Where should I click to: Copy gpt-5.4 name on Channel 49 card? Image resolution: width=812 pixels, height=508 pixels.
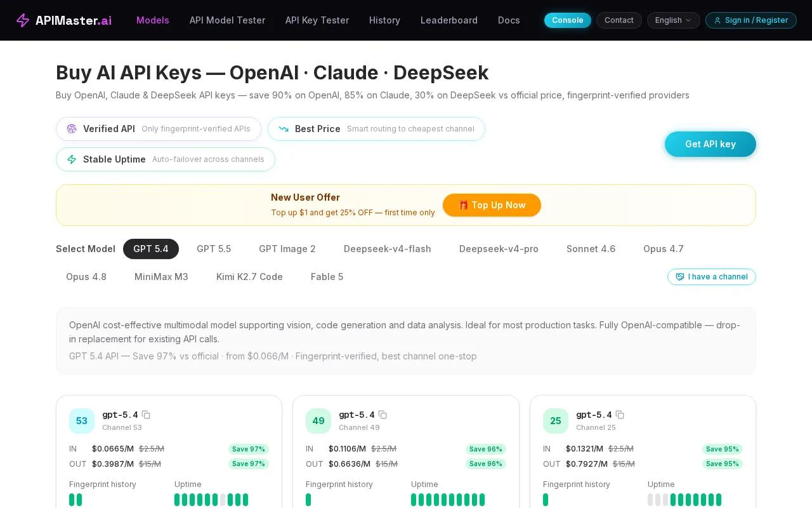(x=383, y=415)
